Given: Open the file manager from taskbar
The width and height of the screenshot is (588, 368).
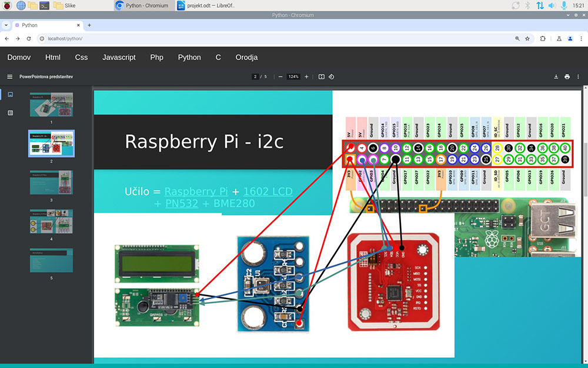Looking at the screenshot, I should [32, 5].
